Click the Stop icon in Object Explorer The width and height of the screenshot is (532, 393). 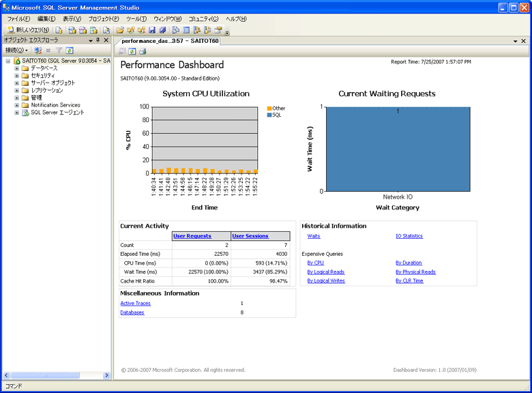[x=48, y=50]
